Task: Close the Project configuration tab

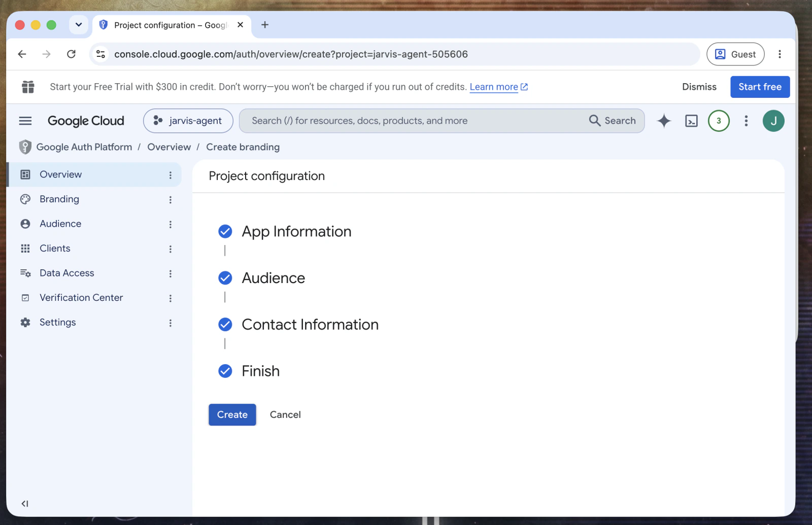Action: click(241, 25)
